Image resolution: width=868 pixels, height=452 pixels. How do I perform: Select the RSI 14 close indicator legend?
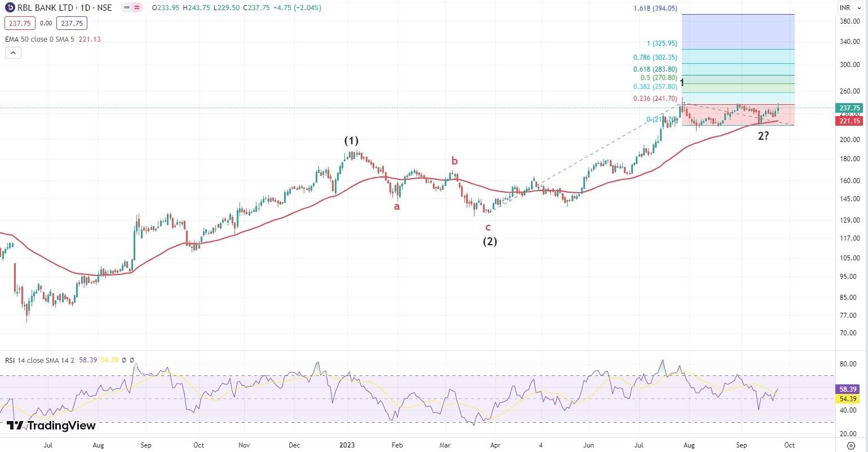[39, 360]
